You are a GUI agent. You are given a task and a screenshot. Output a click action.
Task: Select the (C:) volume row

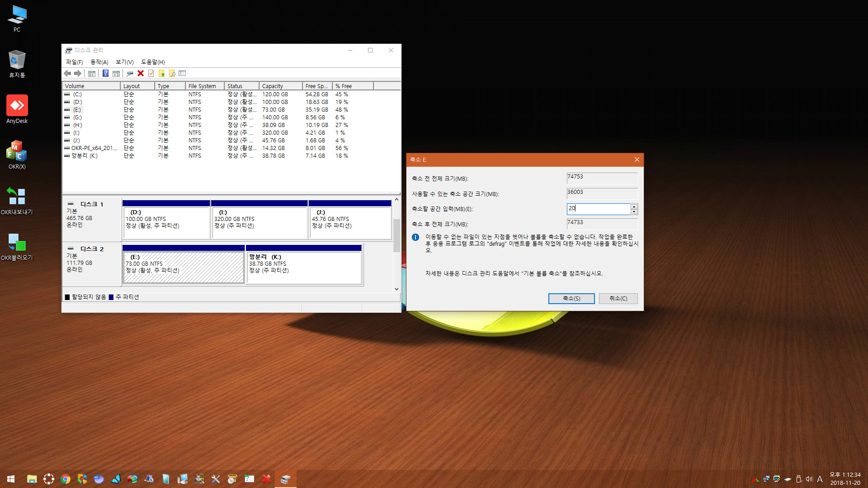(x=231, y=94)
